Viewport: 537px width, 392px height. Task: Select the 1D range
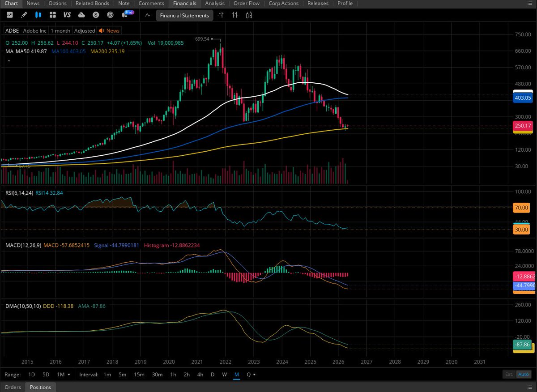32,374
